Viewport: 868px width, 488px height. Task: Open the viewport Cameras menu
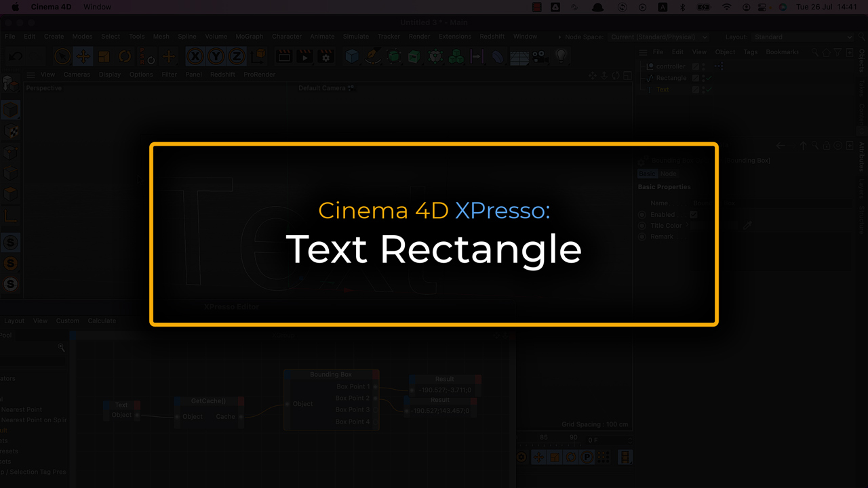click(x=77, y=75)
